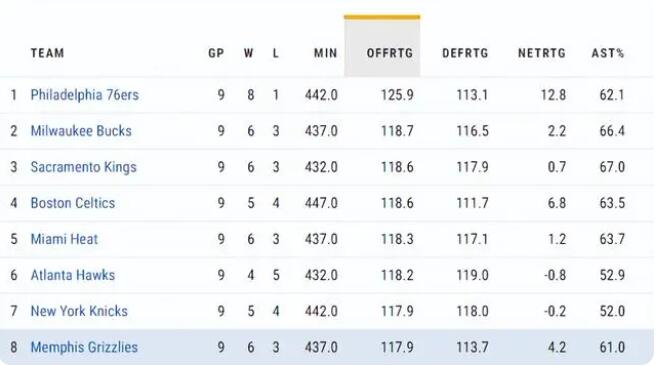Open the Boston Celtics team link

[x=73, y=203]
